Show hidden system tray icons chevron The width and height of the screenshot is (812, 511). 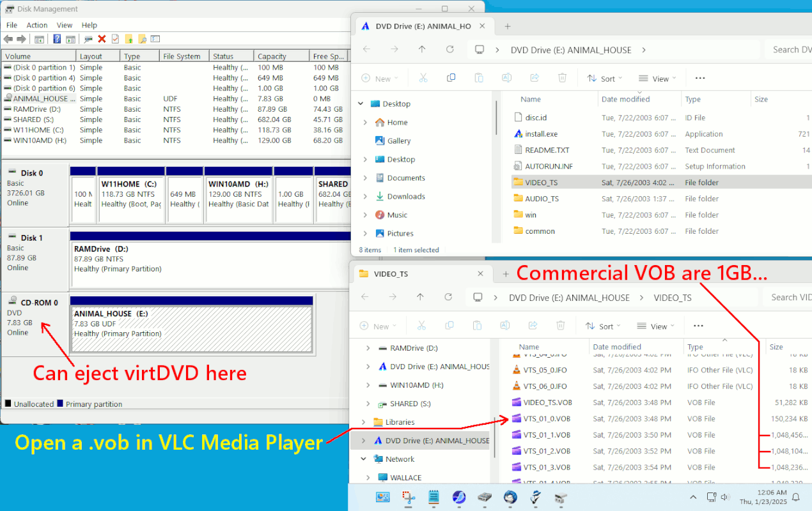[694, 497]
